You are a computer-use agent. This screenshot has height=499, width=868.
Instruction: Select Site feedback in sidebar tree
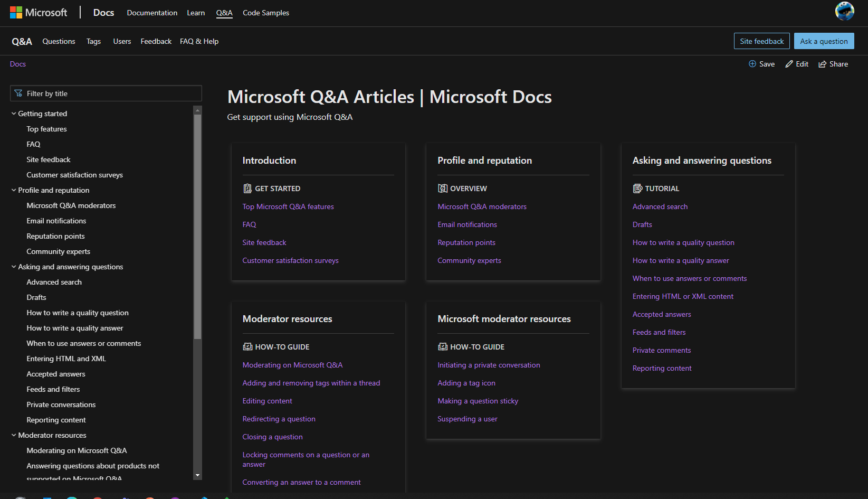coord(49,159)
